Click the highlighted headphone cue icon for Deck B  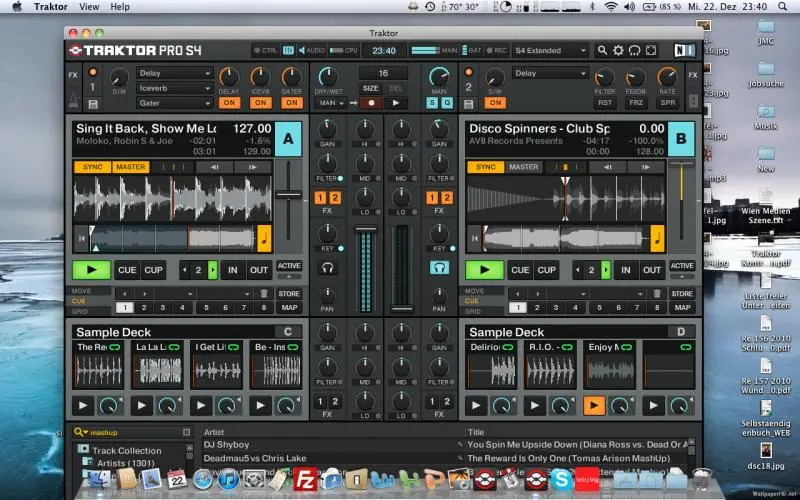click(x=439, y=267)
